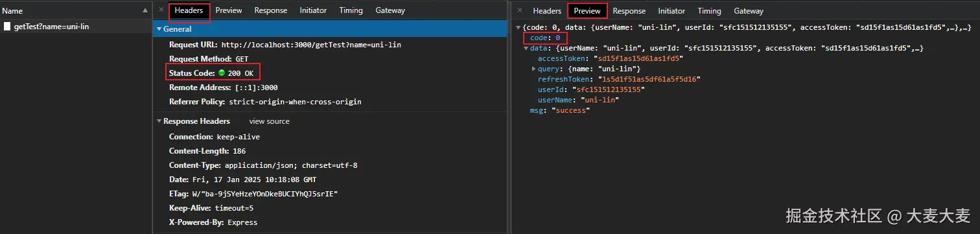
Task: Select the Connection keep-alive value
Action: (x=238, y=137)
